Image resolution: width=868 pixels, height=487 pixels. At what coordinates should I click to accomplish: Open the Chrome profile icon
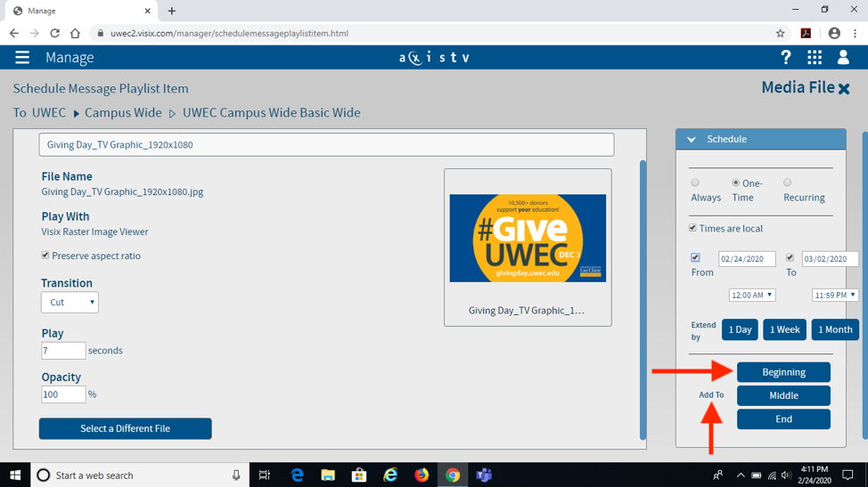coord(834,33)
